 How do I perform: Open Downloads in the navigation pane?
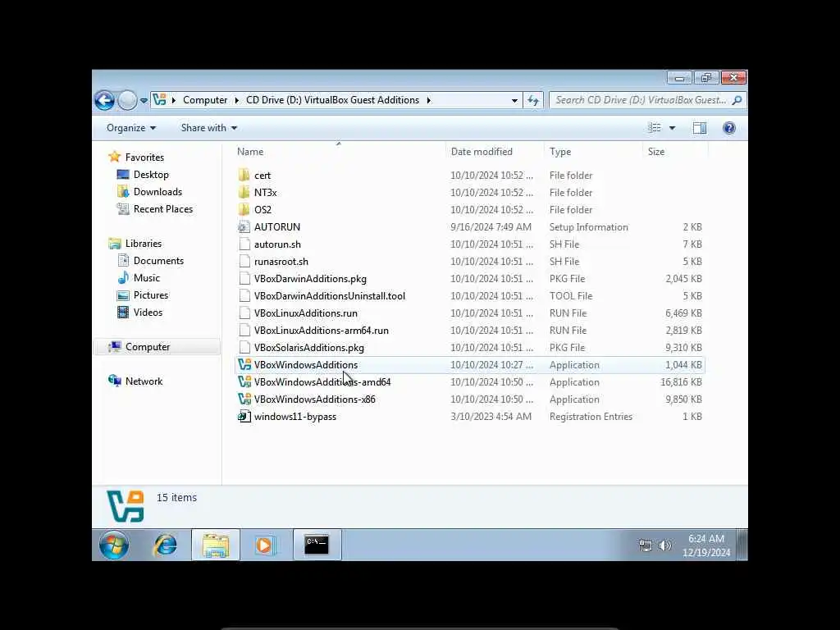pos(157,192)
